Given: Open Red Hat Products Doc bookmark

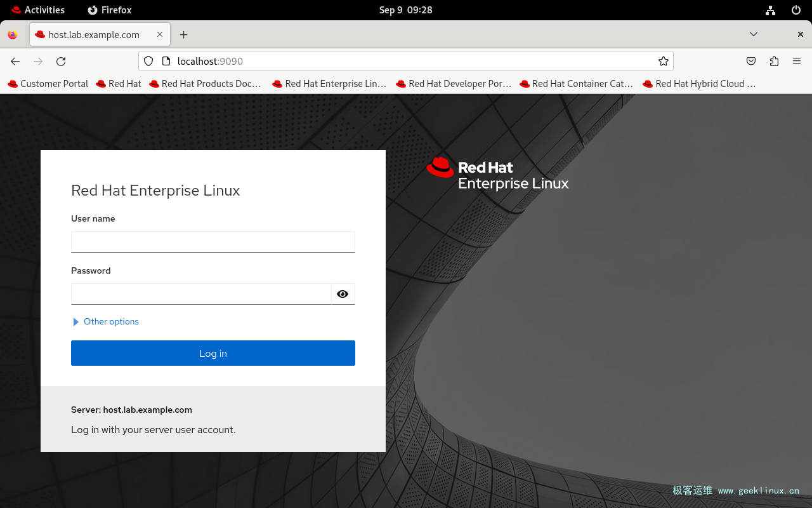Looking at the screenshot, I should [x=205, y=84].
